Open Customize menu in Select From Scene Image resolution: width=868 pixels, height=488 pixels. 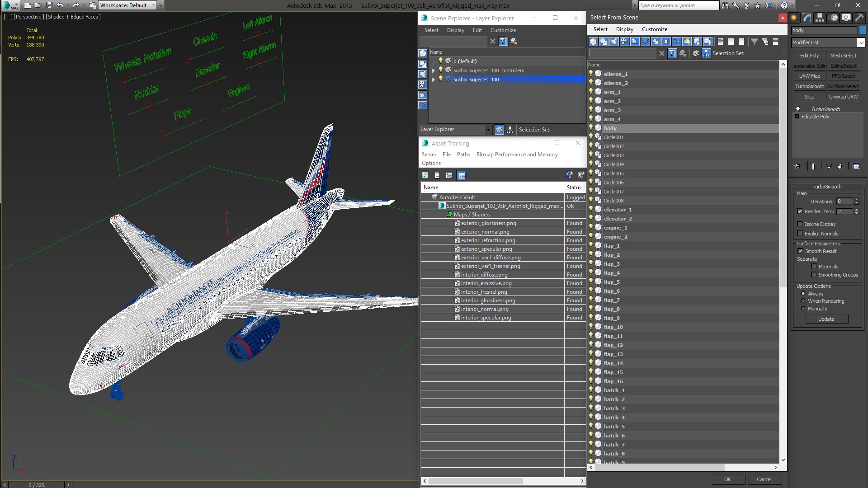coord(654,29)
